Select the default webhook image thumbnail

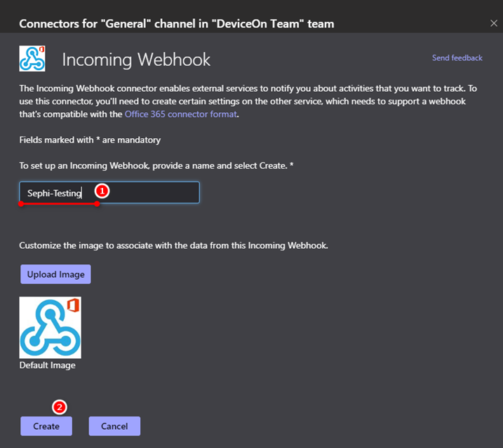point(50,327)
